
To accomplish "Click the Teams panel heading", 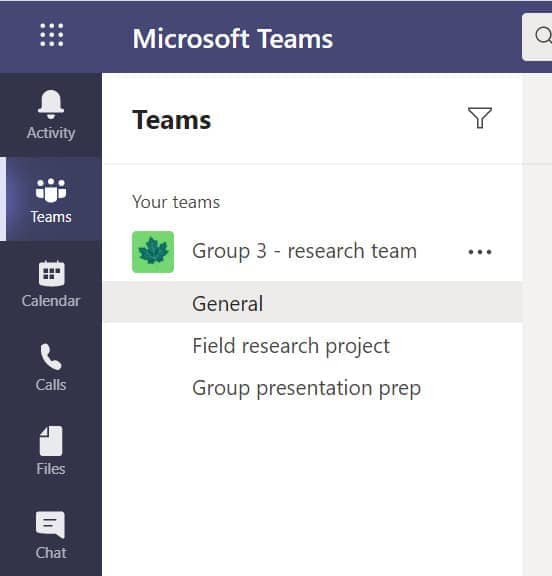I will [172, 120].
